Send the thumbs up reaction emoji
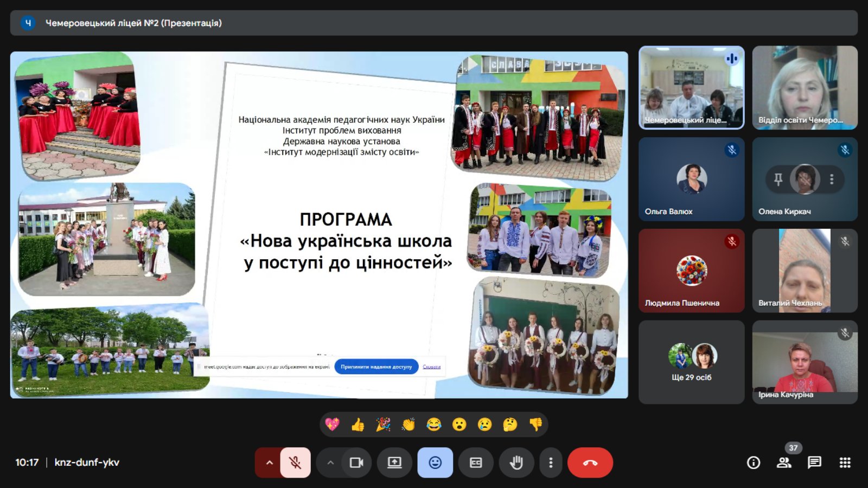 (358, 425)
